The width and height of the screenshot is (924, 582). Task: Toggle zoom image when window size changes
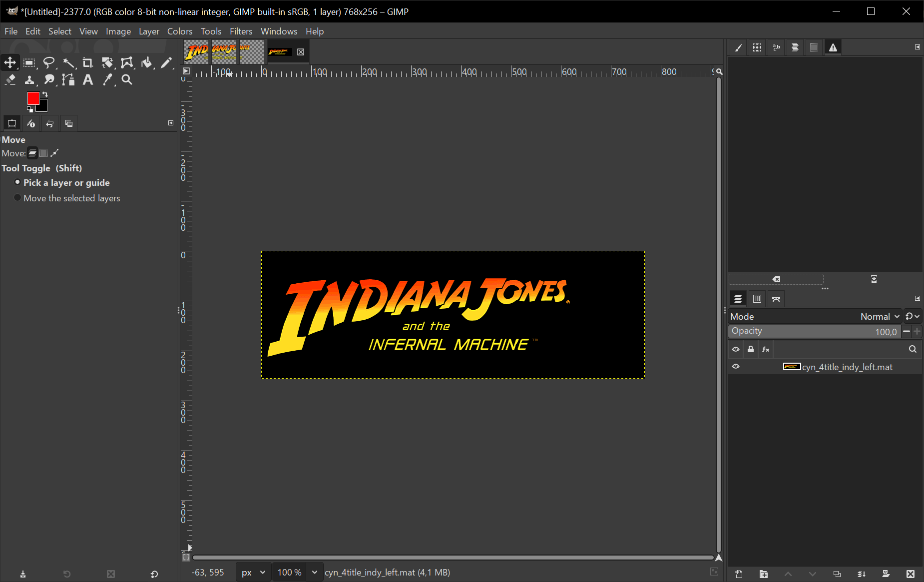719,71
